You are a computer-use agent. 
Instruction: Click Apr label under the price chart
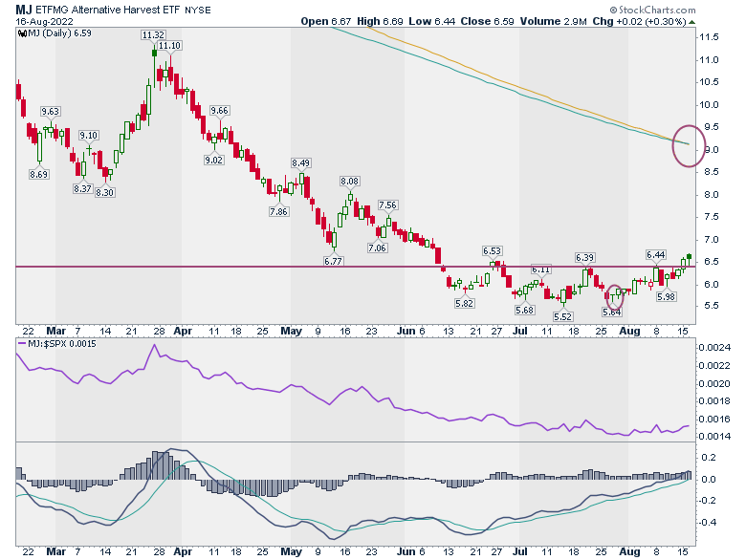click(183, 331)
